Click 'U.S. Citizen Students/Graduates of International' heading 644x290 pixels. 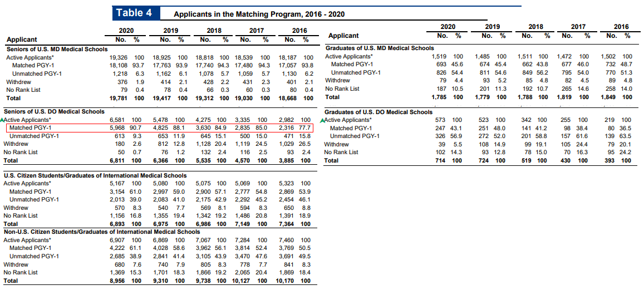(95, 175)
